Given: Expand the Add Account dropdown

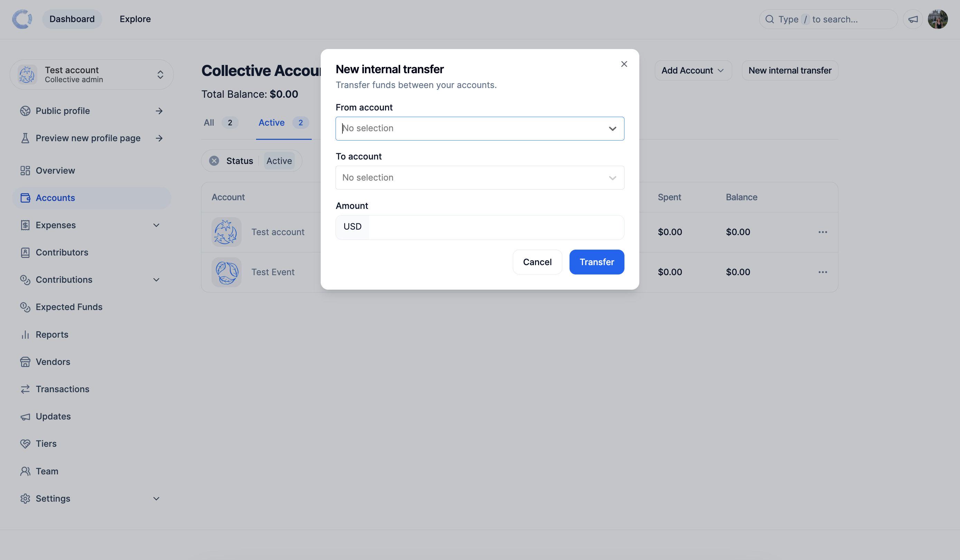Looking at the screenshot, I should 693,70.
